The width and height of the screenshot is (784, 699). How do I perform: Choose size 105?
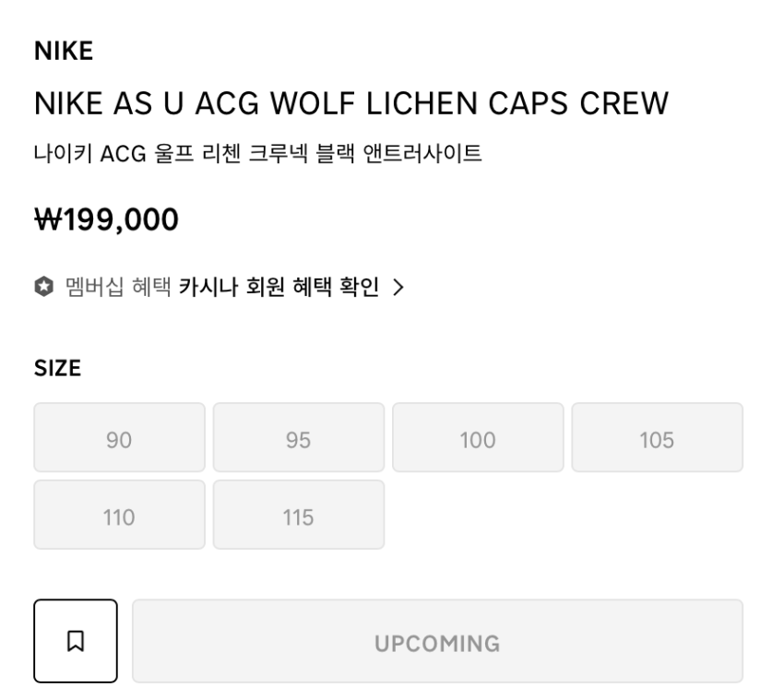point(657,438)
